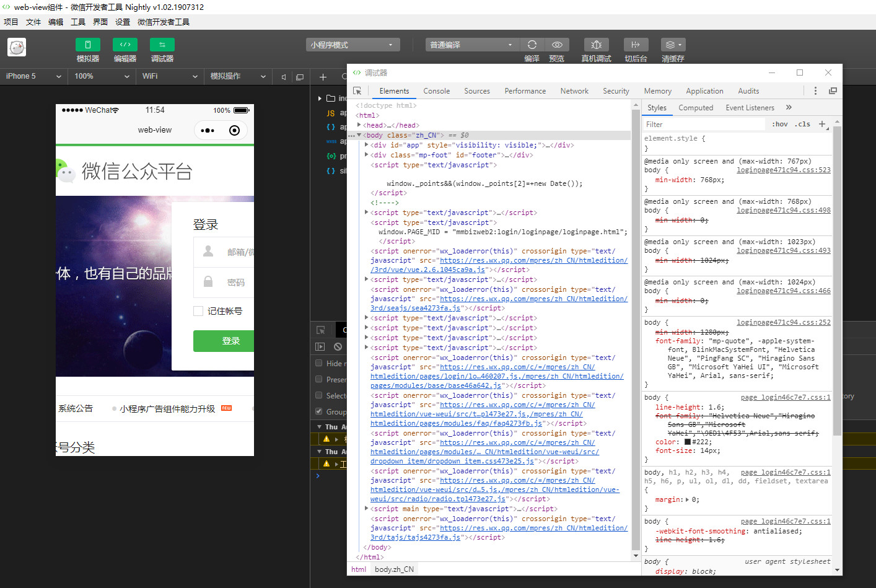Open loginpage471c94.css:252 source link
Screen dimensions: 876x588
click(784, 322)
